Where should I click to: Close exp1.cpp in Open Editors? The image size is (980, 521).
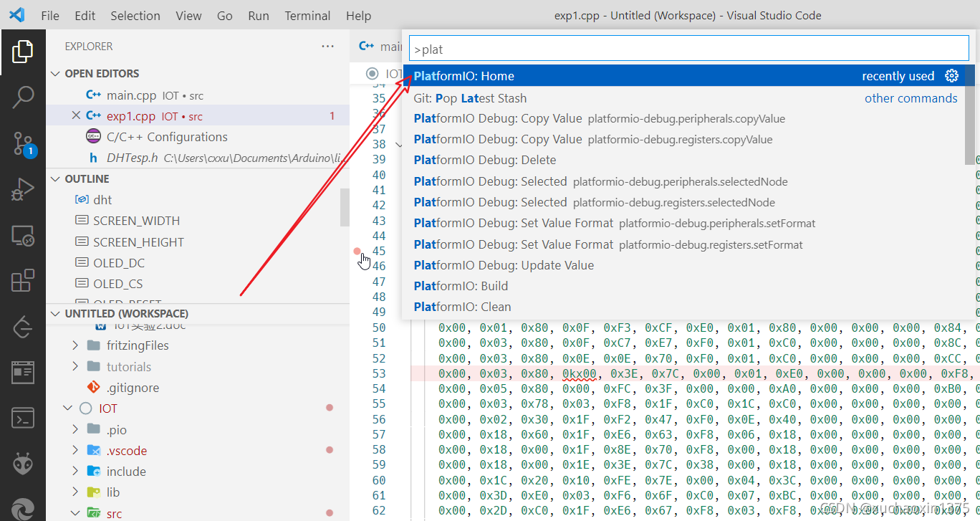coord(76,115)
